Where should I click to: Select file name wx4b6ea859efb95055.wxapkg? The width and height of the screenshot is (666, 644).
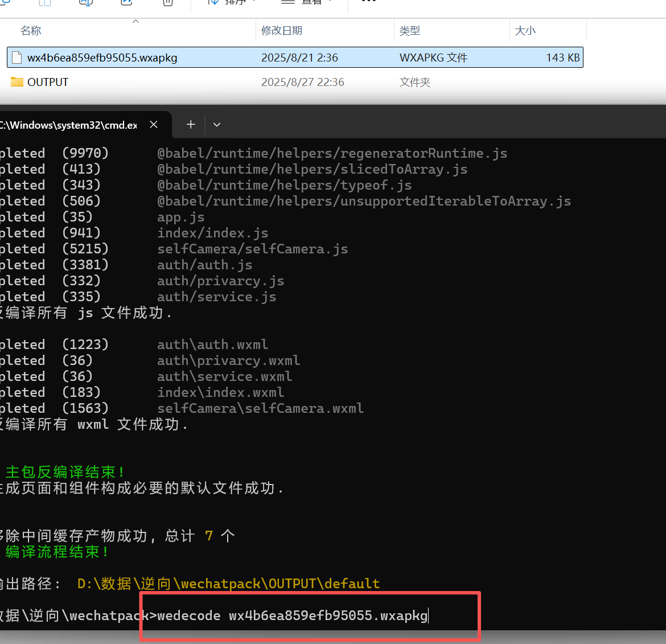[102, 58]
